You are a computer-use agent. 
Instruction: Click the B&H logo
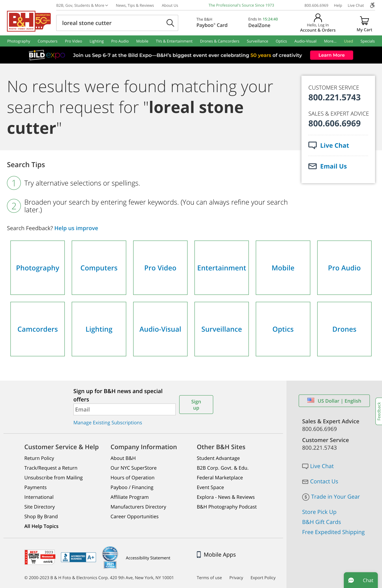point(29,22)
